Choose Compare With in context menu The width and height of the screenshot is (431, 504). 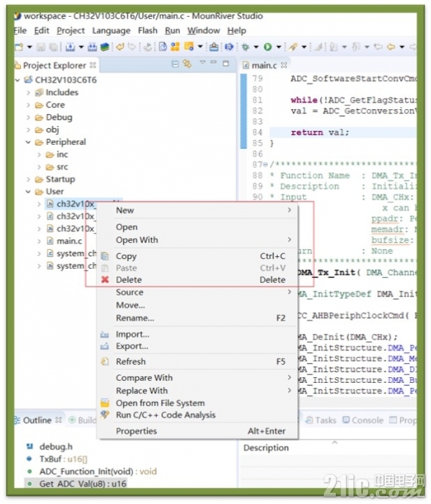tap(197, 378)
